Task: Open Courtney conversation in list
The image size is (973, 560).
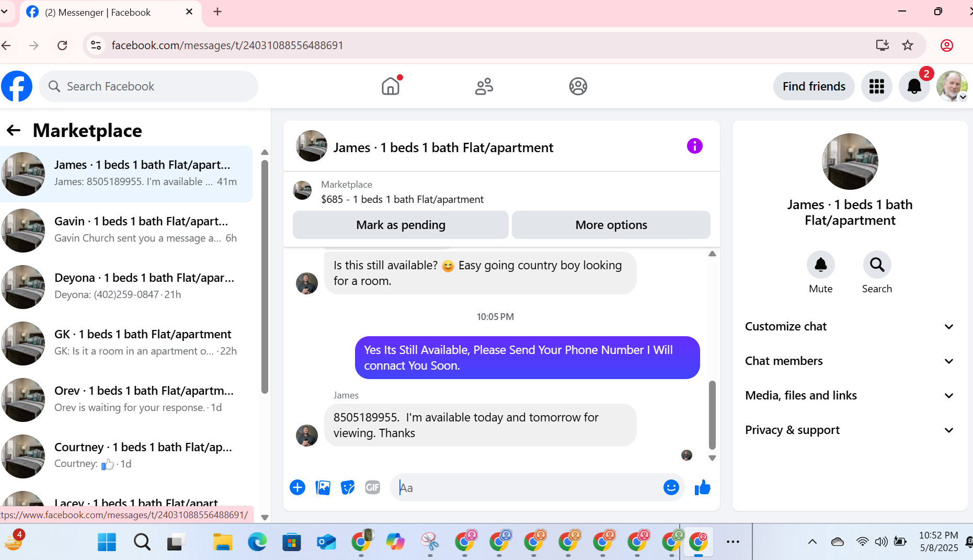Action: coord(126,456)
